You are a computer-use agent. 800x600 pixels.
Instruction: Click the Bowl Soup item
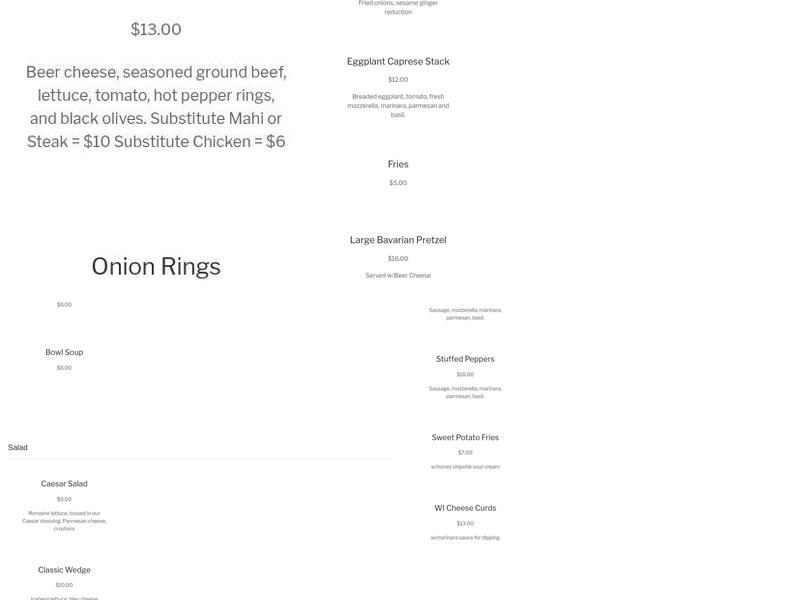coord(64,352)
